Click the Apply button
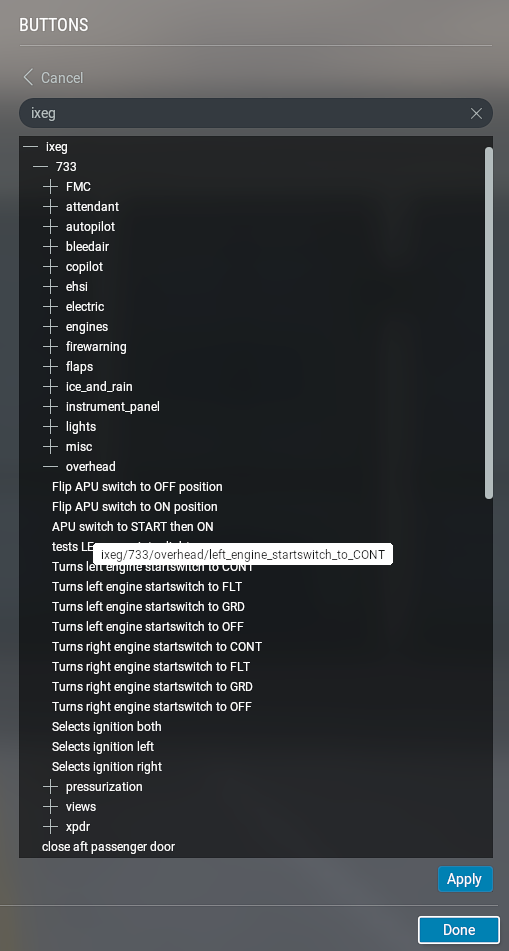This screenshot has height=951, width=509. click(465, 879)
